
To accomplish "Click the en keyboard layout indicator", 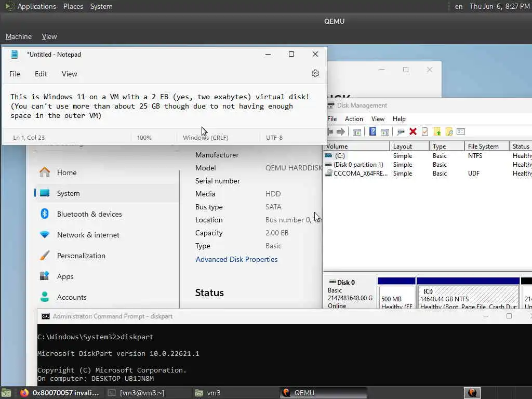I will (459, 6).
